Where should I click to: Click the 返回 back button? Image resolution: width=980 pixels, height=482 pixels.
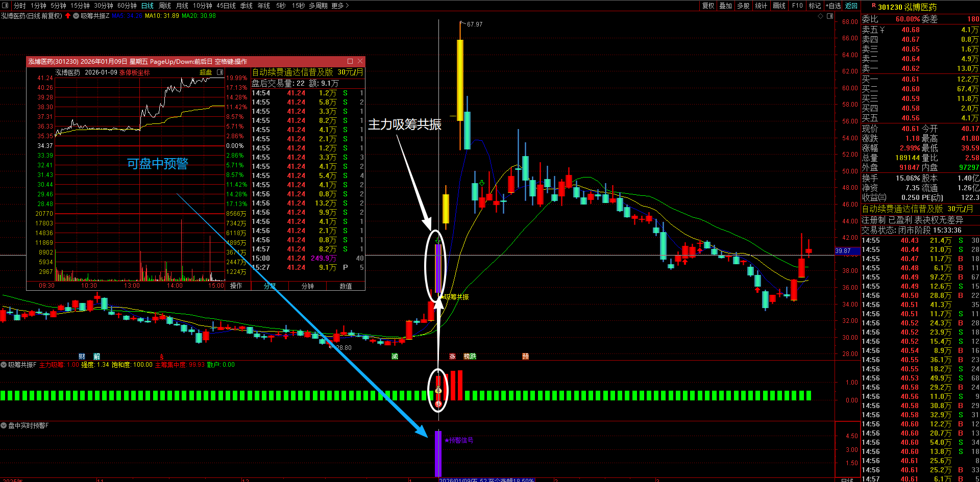pos(851,6)
